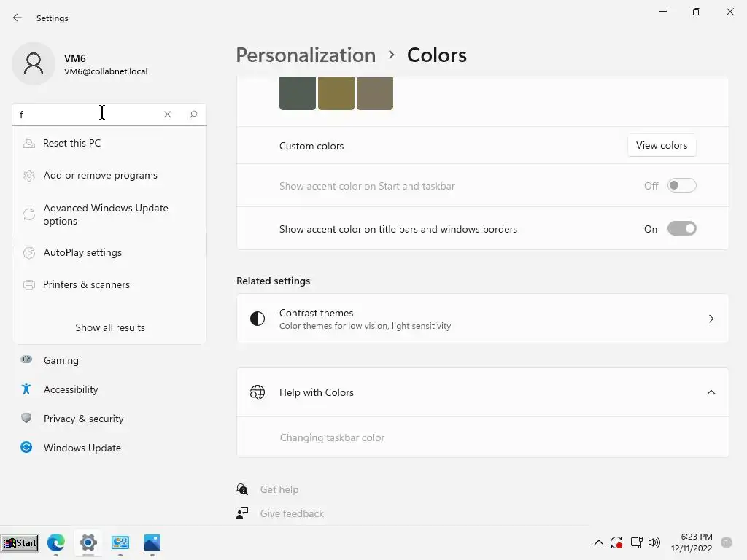Click the Get help icon
Viewport: 747px width, 560px height.
(242, 489)
